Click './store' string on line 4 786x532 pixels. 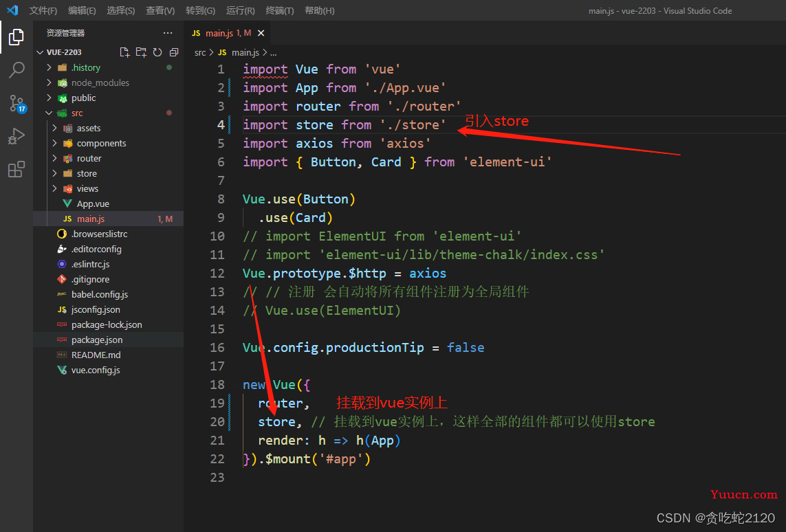click(413, 124)
